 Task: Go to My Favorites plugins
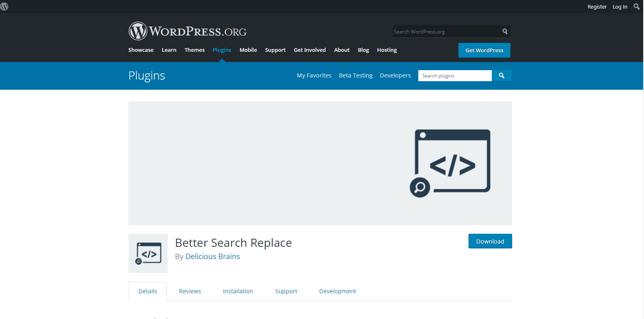click(x=314, y=75)
